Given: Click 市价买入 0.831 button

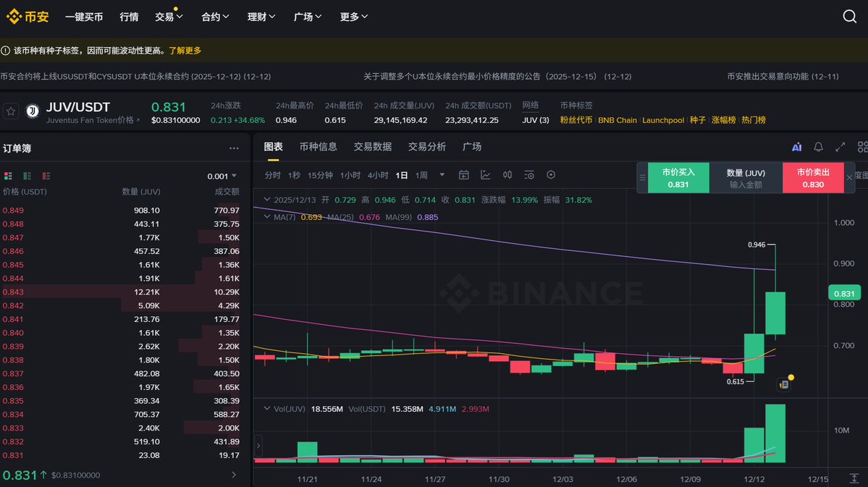Looking at the screenshot, I should (x=678, y=177).
